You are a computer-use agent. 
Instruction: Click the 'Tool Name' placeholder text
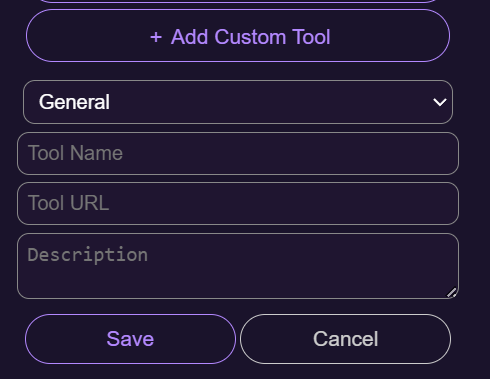point(75,153)
